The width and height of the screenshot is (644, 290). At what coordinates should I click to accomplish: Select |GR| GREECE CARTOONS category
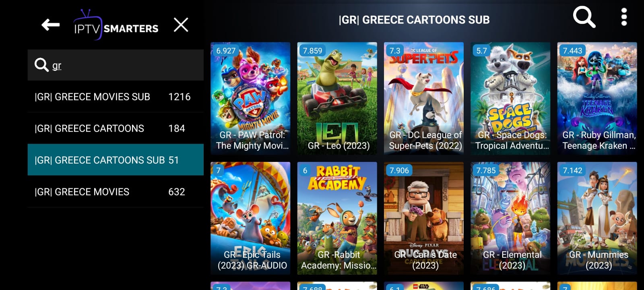(116, 128)
